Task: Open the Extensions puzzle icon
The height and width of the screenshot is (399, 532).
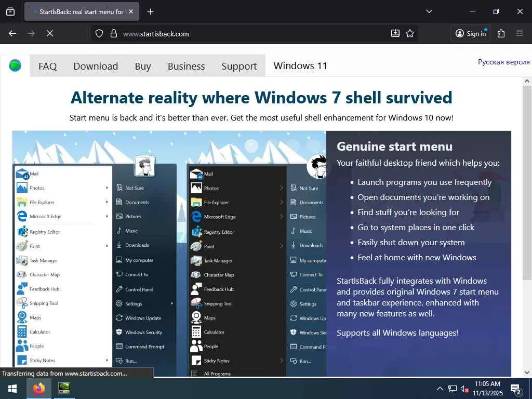Action: 501,33
